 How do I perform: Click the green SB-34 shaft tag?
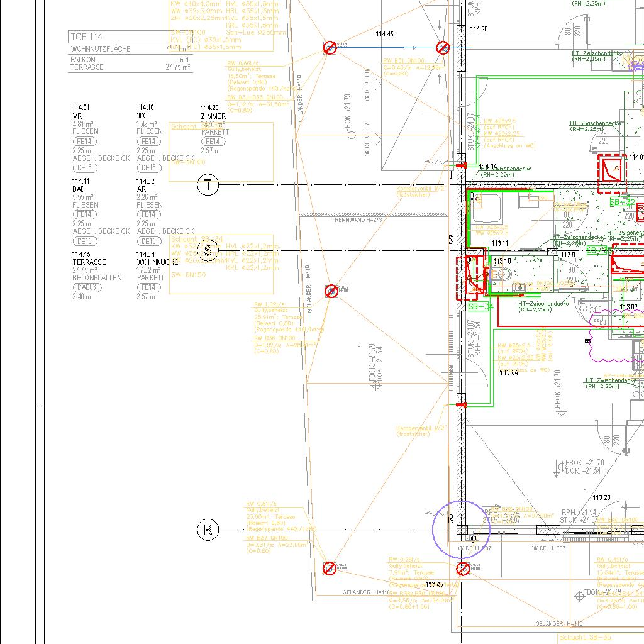480,306
